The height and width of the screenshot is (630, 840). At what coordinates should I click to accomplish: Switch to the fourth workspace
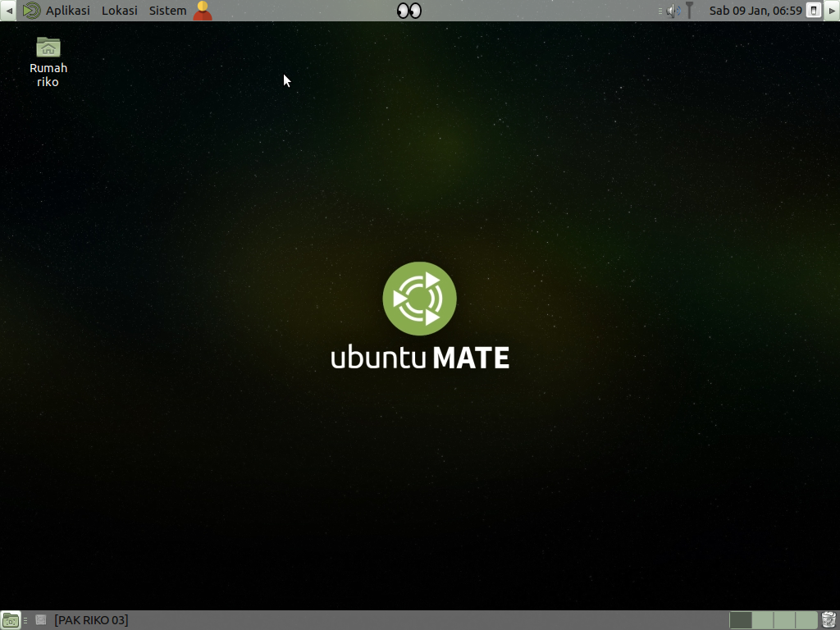(806, 620)
